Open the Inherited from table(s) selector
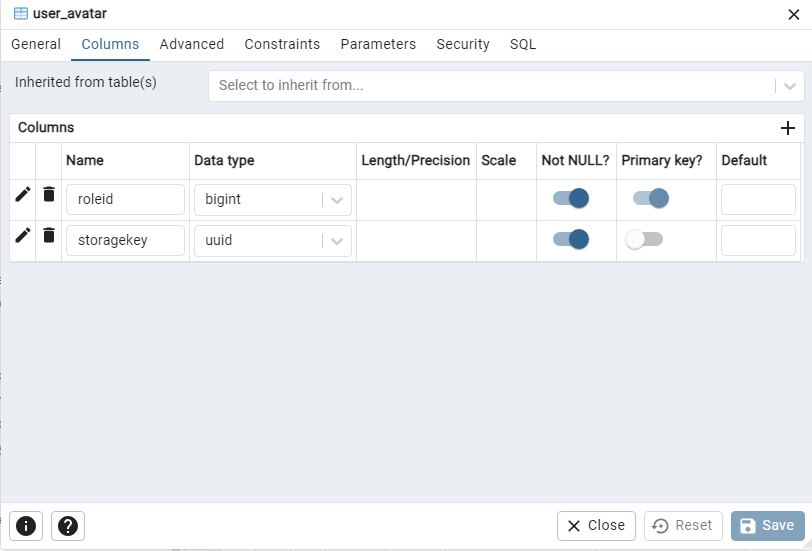This screenshot has width=812, height=551. [x=506, y=86]
